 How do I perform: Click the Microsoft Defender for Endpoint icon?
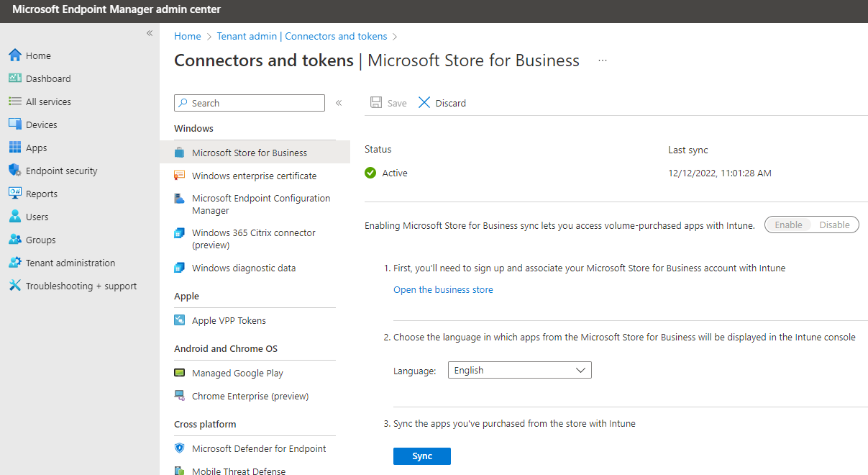[179, 448]
